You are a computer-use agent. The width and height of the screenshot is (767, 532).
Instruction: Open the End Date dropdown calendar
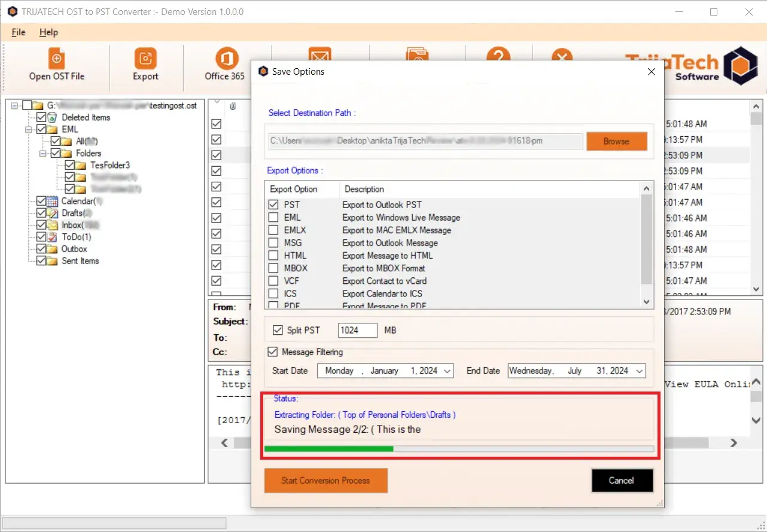(639, 371)
